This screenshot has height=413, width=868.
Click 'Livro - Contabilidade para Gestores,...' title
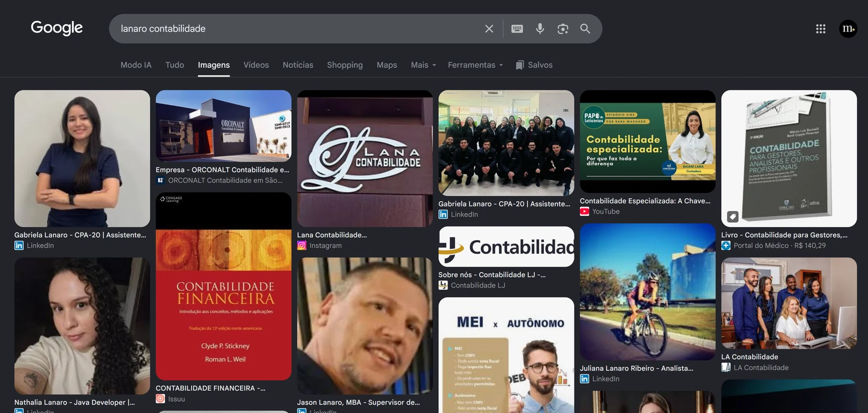tap(784, 235)
